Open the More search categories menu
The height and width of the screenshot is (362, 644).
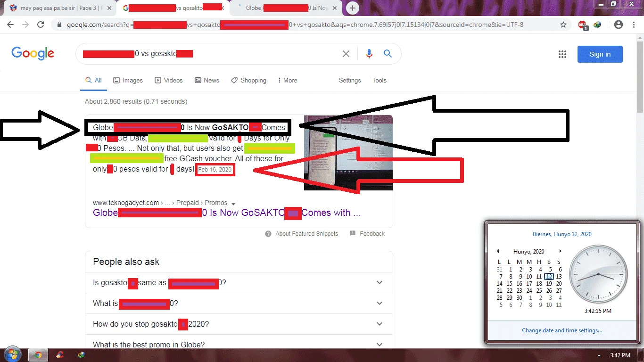[x=288, y=81]
